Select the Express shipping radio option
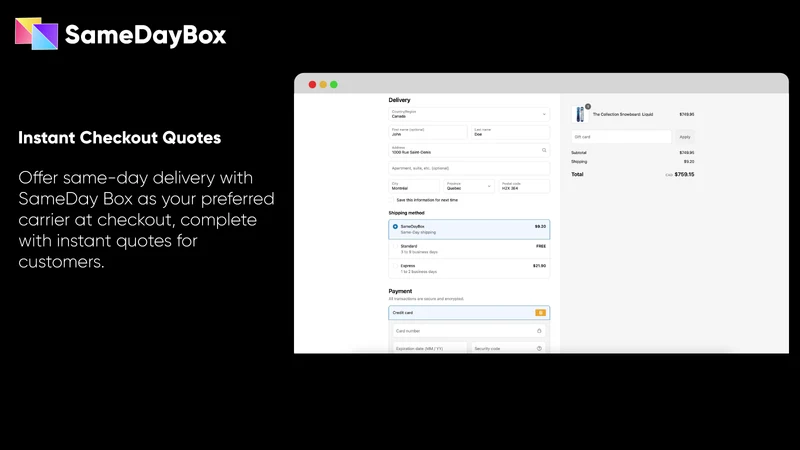The image size is (800, 450). pyautogui.click(x=395, y=266)
